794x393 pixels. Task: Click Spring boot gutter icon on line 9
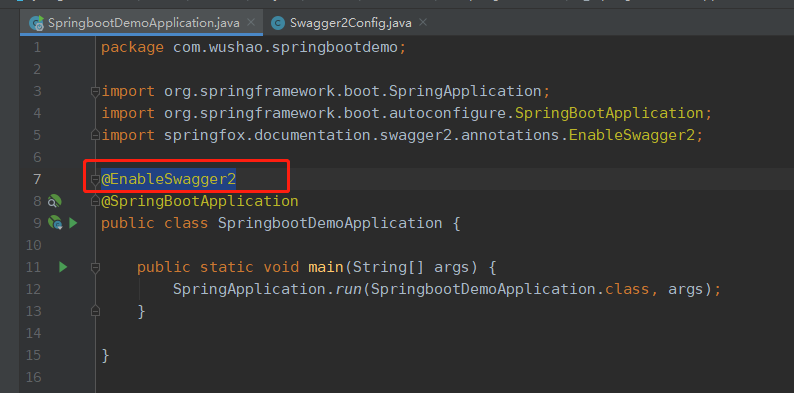pos(55,223)
